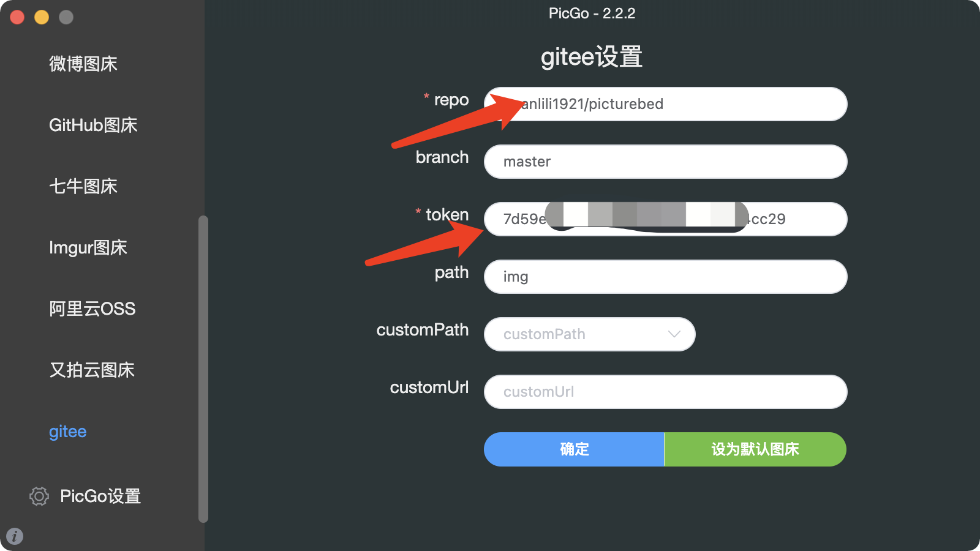
Task: Open the info icon at the bottom of the sidebar
Action: (15, 536)
